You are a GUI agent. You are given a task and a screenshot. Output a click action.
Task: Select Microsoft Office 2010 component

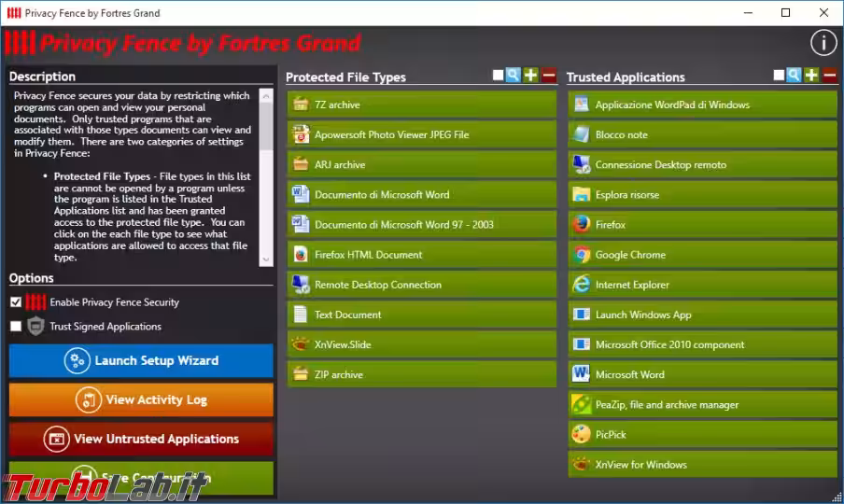[x=703, y=344]
